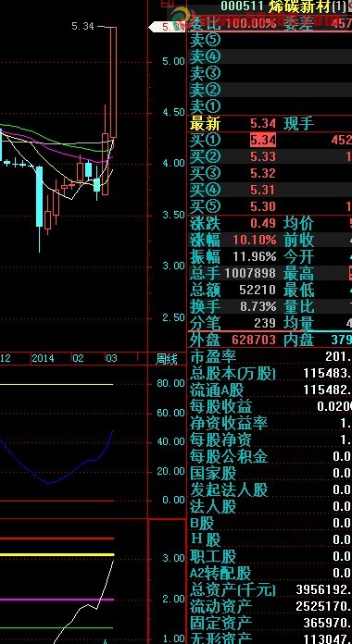Image resolution: width=352 pixels, height=644 pixels.
Task: Click the 总手 value 1007898
Action: pos(250,273)
